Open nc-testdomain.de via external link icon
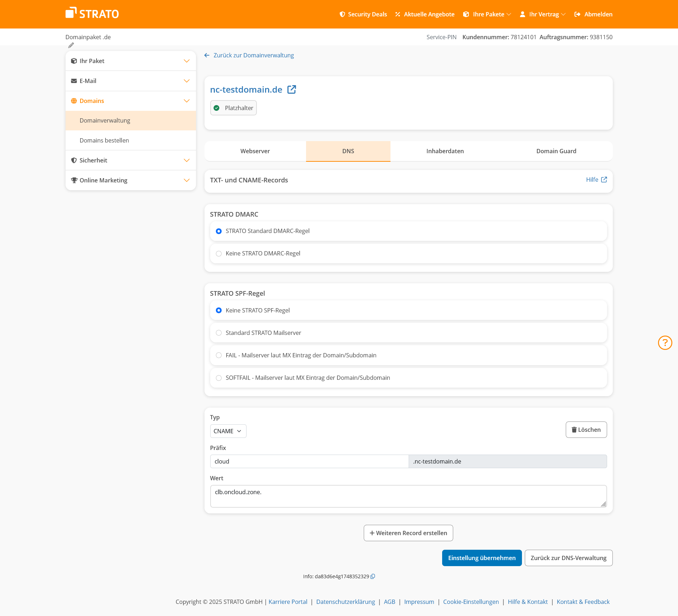678x616 pixels. [292, 89]
